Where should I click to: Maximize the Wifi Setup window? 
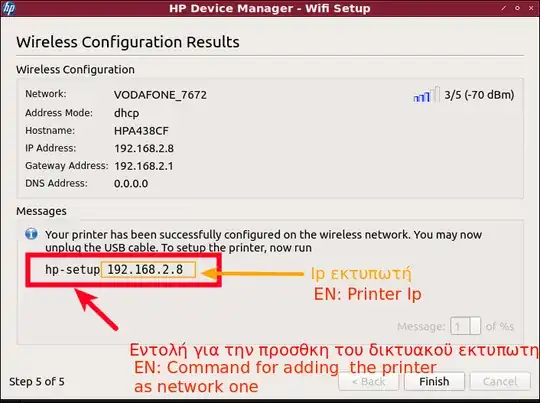click(517, 8)
